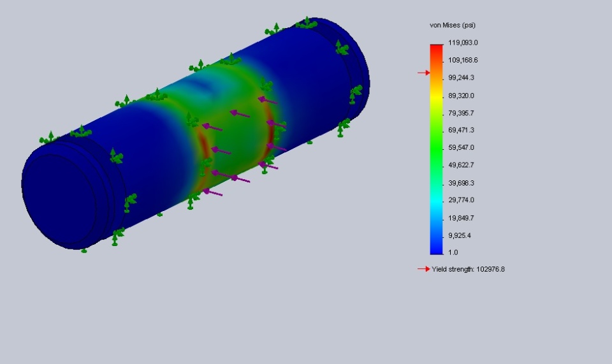Click the maximum stress value 119,093.0
The image size is (612, 364).
point(463,43)
